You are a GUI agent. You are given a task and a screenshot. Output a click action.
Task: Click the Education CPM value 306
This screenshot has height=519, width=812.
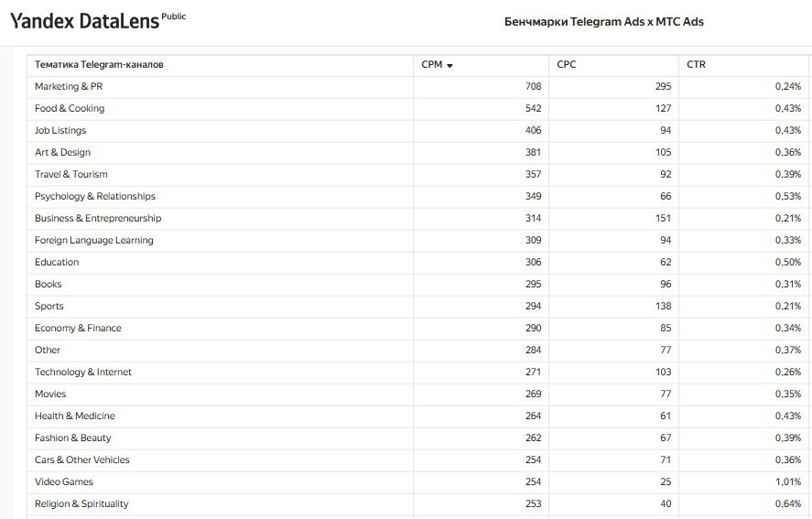533,262
